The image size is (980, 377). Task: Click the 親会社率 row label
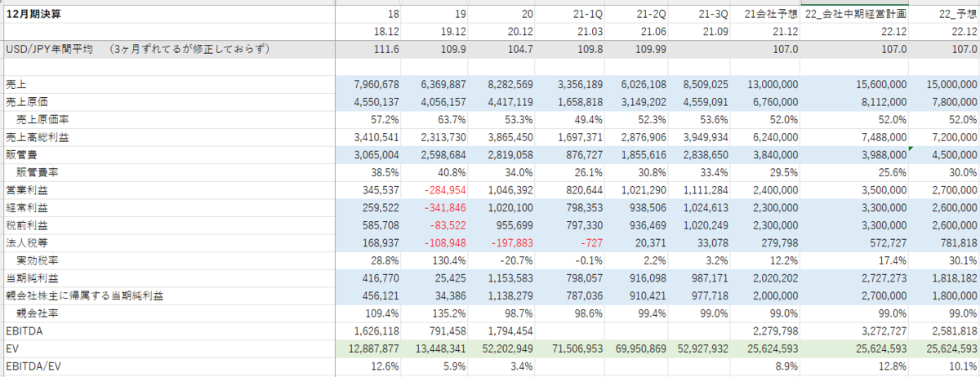pos(38,313)
